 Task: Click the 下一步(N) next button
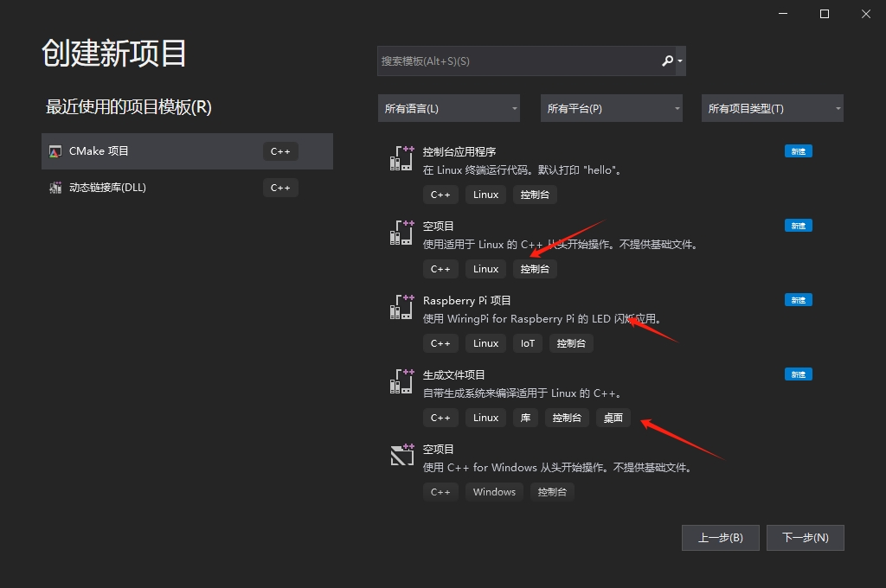806,538
